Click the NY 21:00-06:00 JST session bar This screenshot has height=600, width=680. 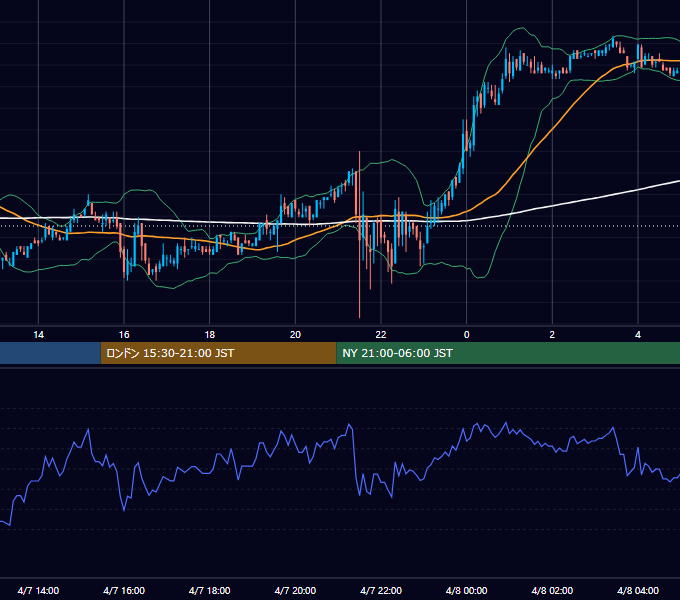tap(508, 353)
